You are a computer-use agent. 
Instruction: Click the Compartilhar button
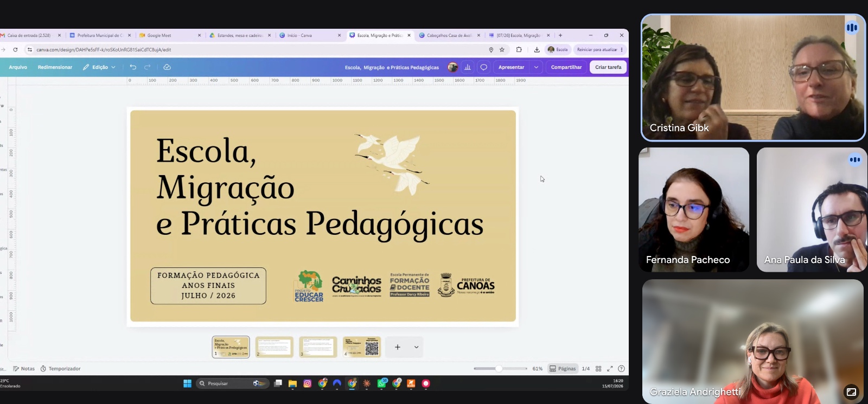coord(566,67)
